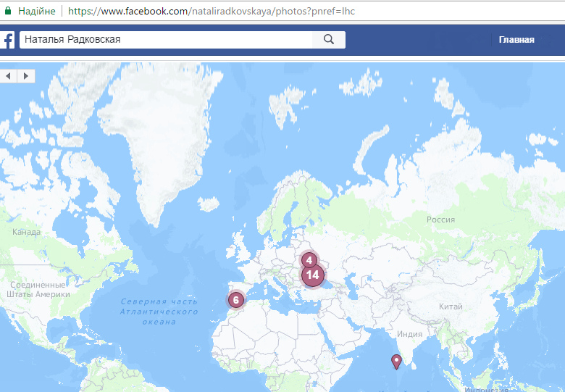This screenshot has height=392, width=565.
Task: Click the Atlantic Ocean label on the map
Action: point(159,312)
